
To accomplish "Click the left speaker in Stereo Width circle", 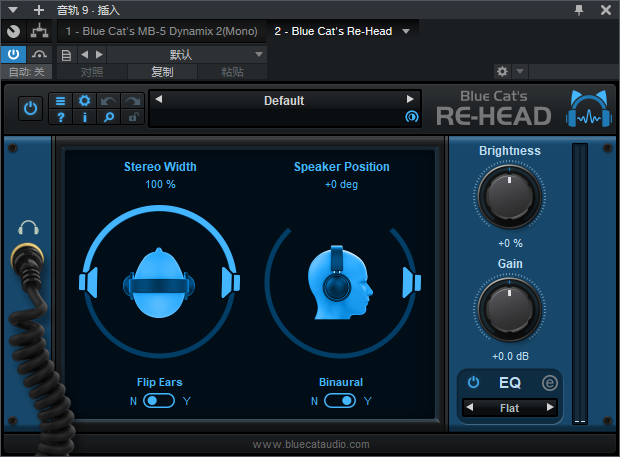I will point(88,282).
